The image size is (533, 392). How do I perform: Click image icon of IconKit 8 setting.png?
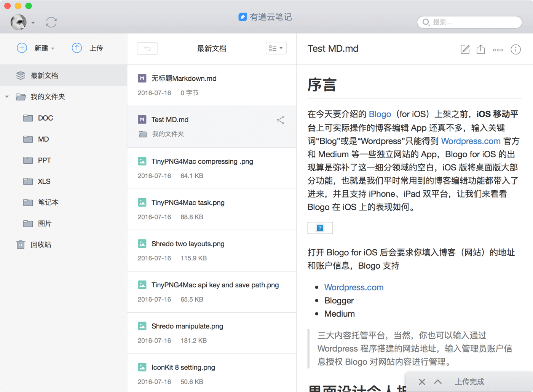142,367
